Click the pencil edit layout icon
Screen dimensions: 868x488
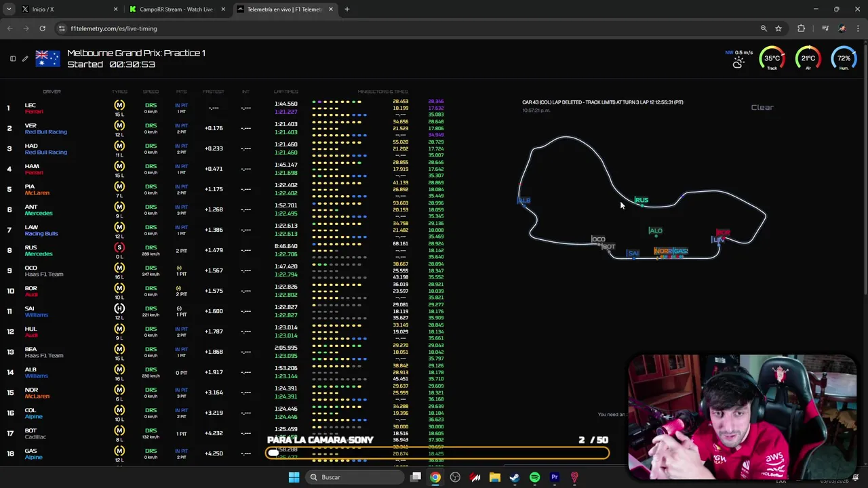(25, 59)
